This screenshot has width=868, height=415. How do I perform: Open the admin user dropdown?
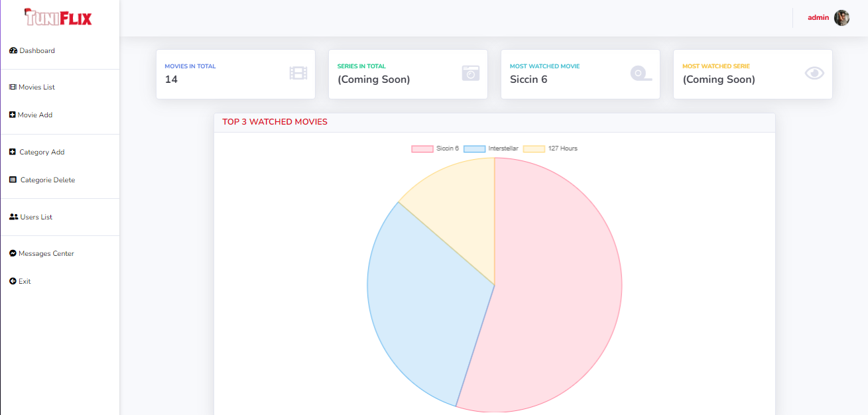tap(818, 18)
